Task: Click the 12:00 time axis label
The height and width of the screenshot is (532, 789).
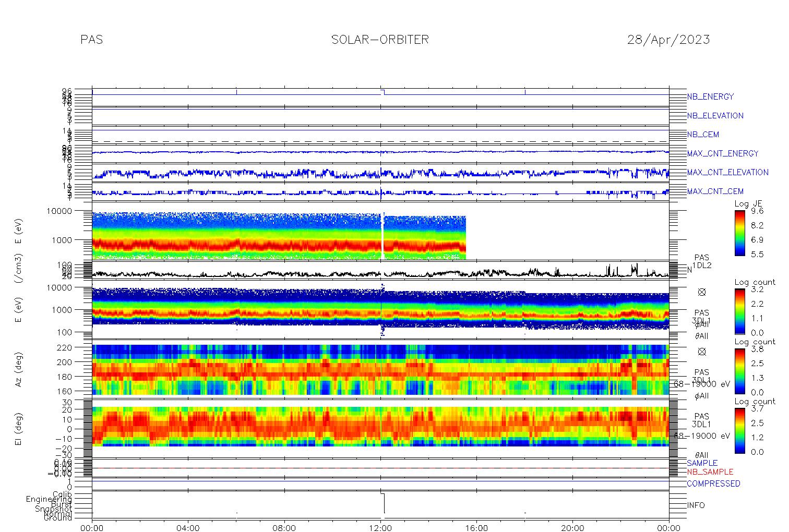Action: pyautogui.click(x=380, y=528)
